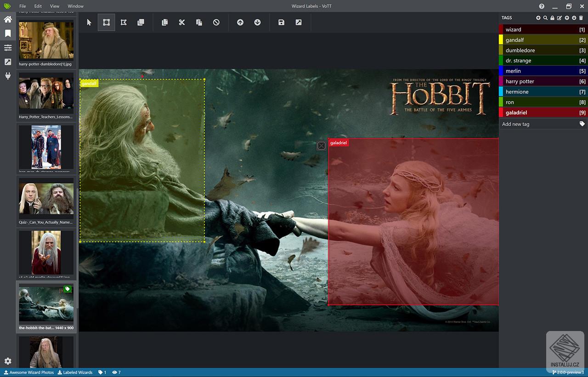Viewport: 588px width, 377px height.
Task: Save project with floppy disk icon
Action: 281,22
